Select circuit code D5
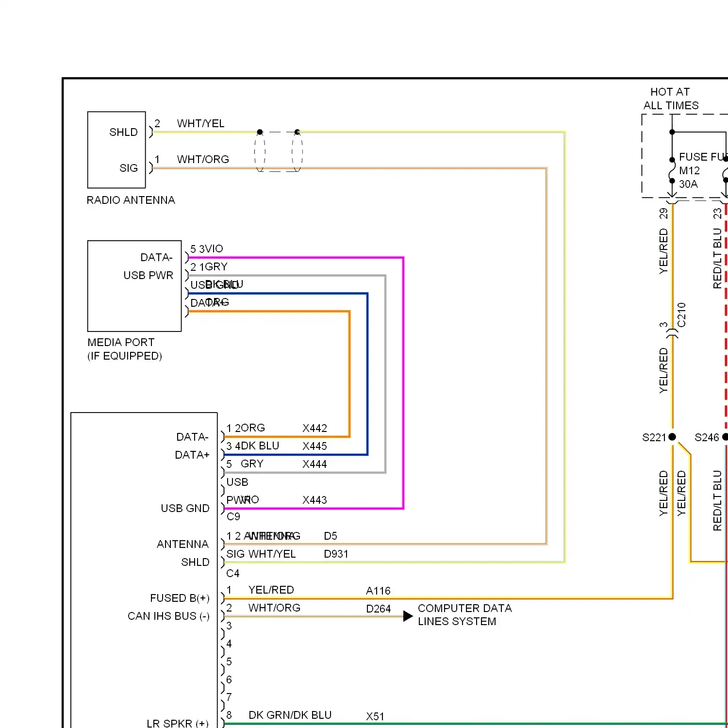 [x=330, y=536]
